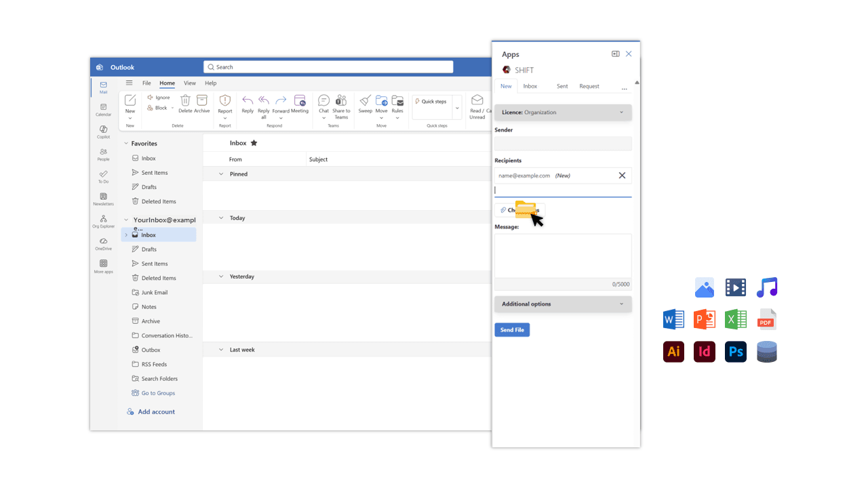Switch to the SHIFT Request tab

coord(589,86)
